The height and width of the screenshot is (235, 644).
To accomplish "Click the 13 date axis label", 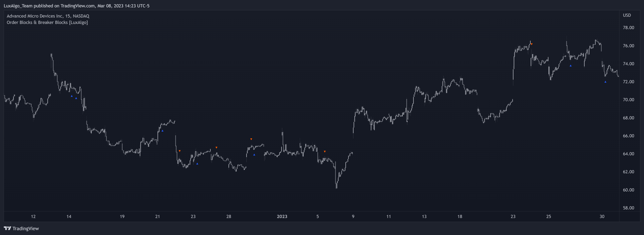I will click(x=424, y=216).
